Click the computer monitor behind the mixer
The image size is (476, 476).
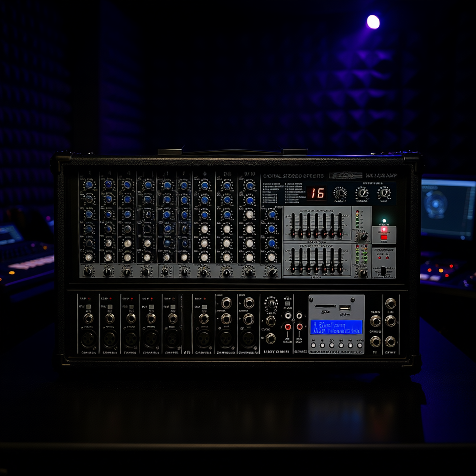(448, 208)
